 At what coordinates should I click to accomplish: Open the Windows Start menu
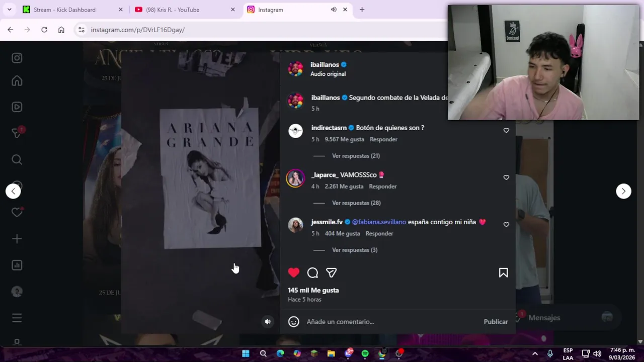[246, 353]
